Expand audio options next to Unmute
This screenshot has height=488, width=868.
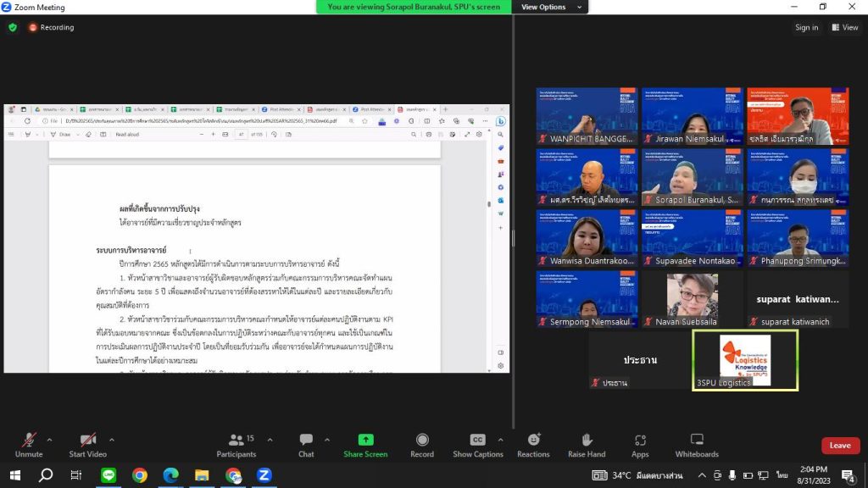tap(49, 440)
